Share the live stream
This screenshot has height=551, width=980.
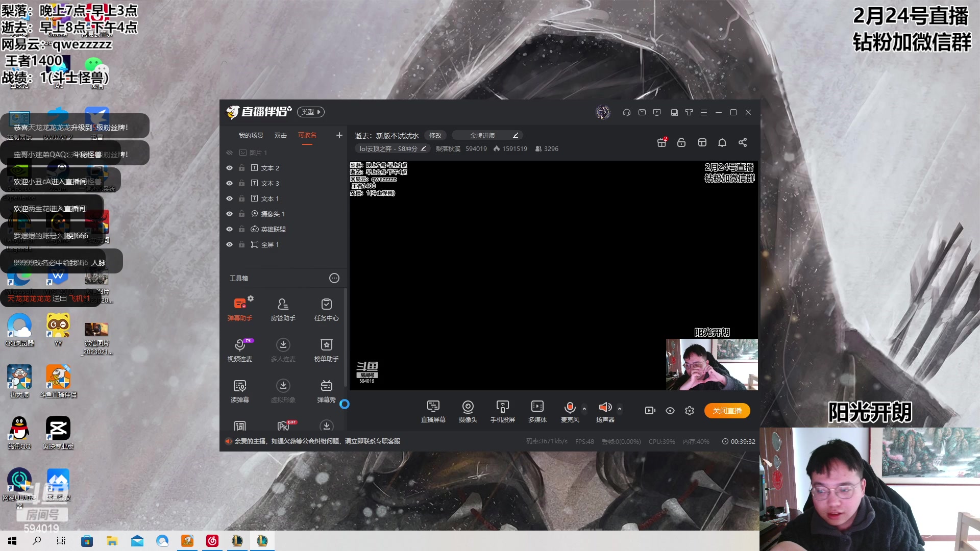point(742,142)
